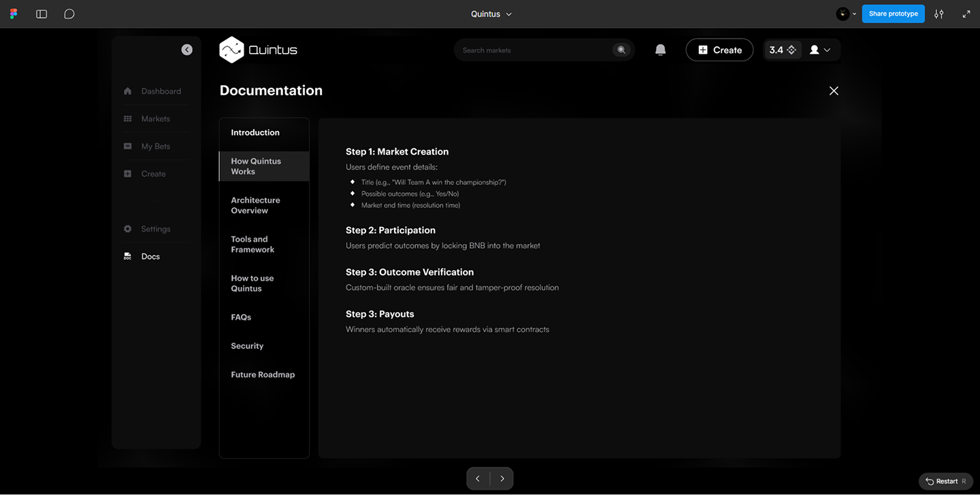Open the Figma logo menu
The image size is (980, 495).
point(14,14)
